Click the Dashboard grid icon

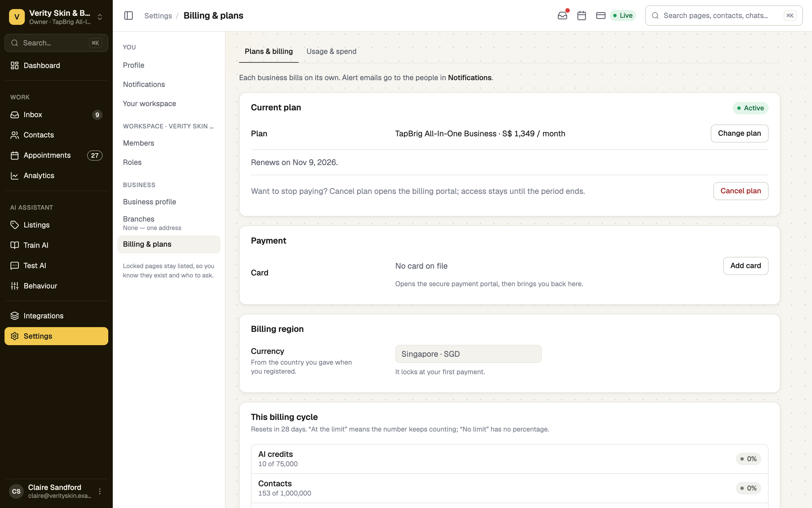(14, 65)
